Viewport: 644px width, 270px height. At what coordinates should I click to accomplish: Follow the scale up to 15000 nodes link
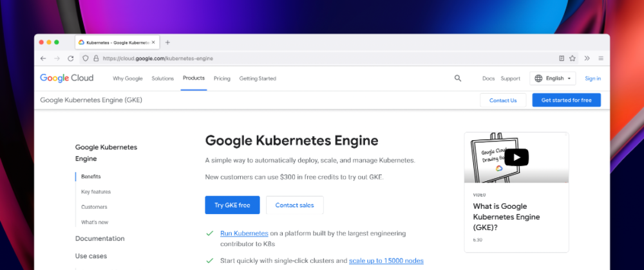[x=386, y=260]
